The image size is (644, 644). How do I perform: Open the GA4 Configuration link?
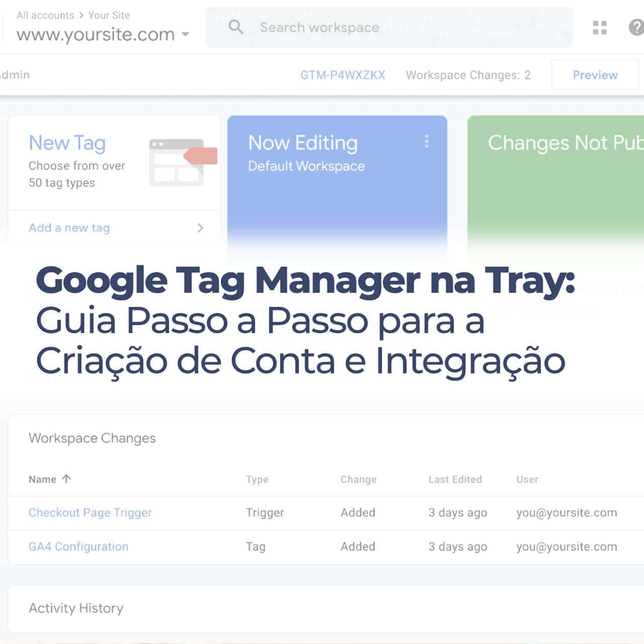[78, 546]
